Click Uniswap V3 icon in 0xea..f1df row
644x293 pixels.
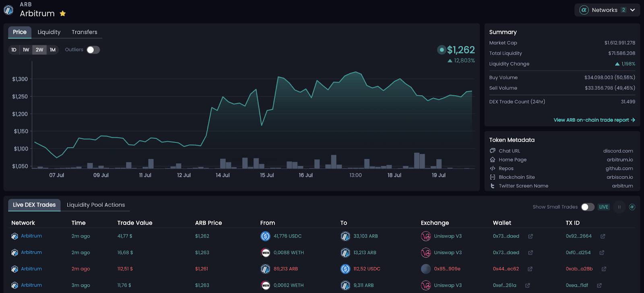pyautogui.click(x=426, y=285)
